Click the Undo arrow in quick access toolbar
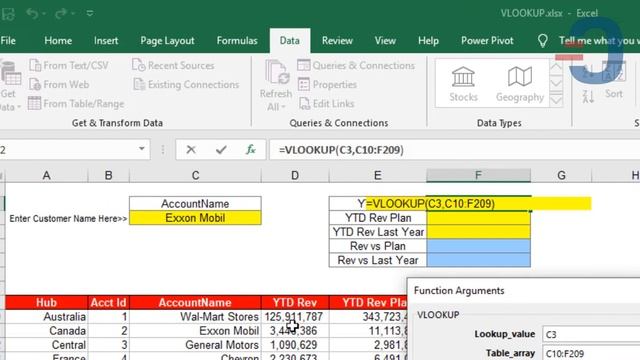640x360 pixels. [x=32, y=13]
